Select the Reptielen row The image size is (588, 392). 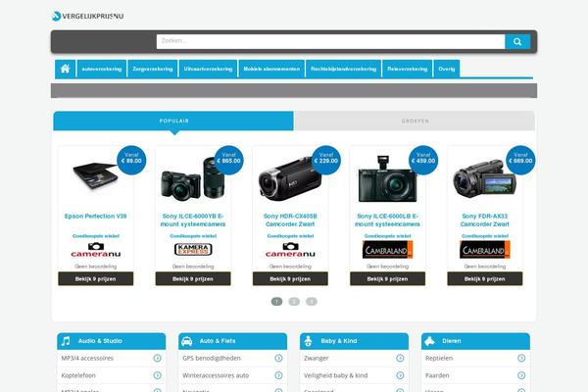[476, 359]
